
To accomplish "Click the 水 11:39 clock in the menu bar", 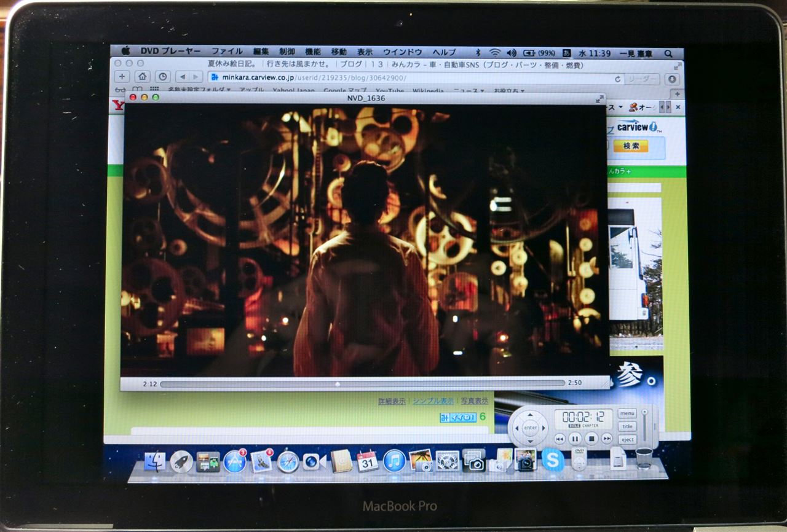I will [595, 53].
